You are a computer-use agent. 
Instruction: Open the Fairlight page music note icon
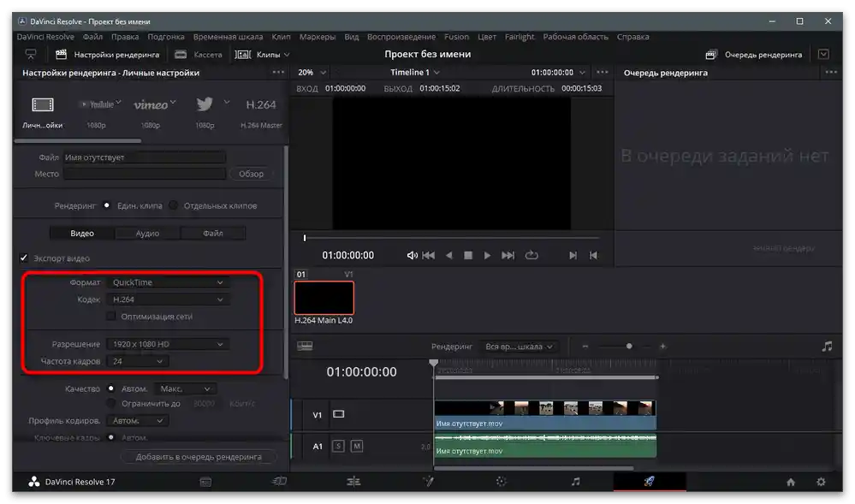point(575,482)
